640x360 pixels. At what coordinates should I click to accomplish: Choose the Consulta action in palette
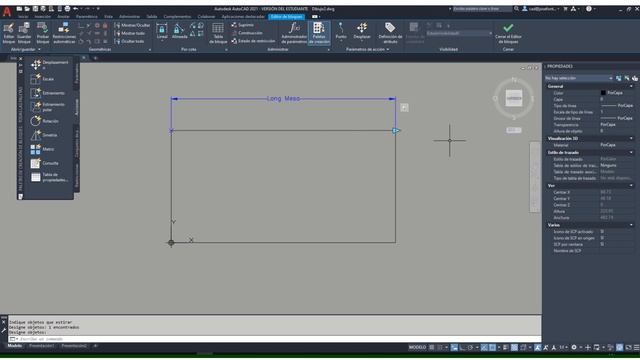click(44, 163)
